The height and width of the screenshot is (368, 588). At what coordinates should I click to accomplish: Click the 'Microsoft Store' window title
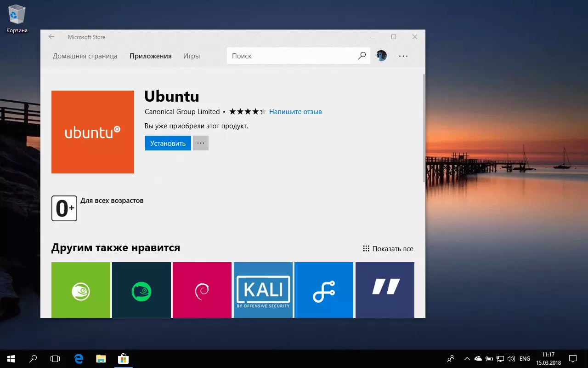point(86,37)
